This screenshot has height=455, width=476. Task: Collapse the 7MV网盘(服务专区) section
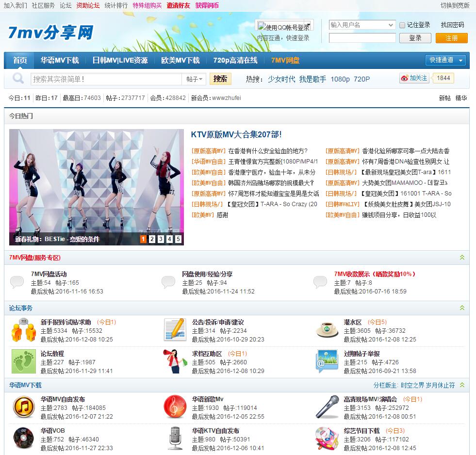point(462,257)
